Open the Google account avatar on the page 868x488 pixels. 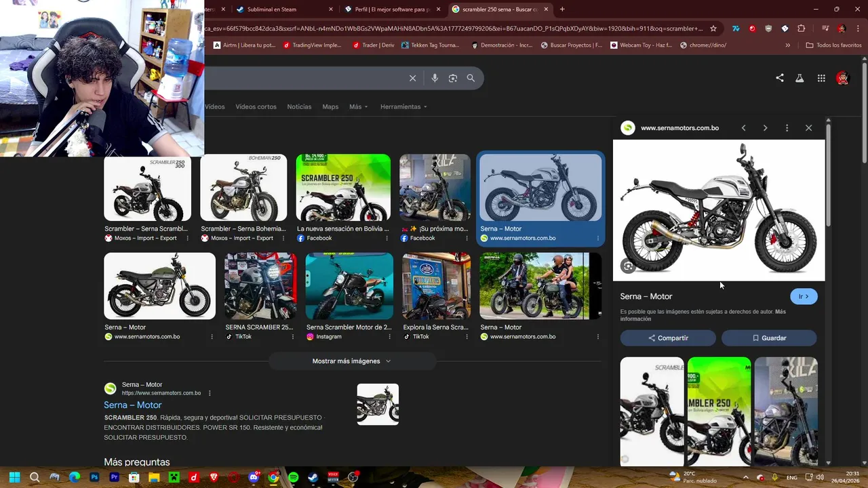click(x=842, y=78)
